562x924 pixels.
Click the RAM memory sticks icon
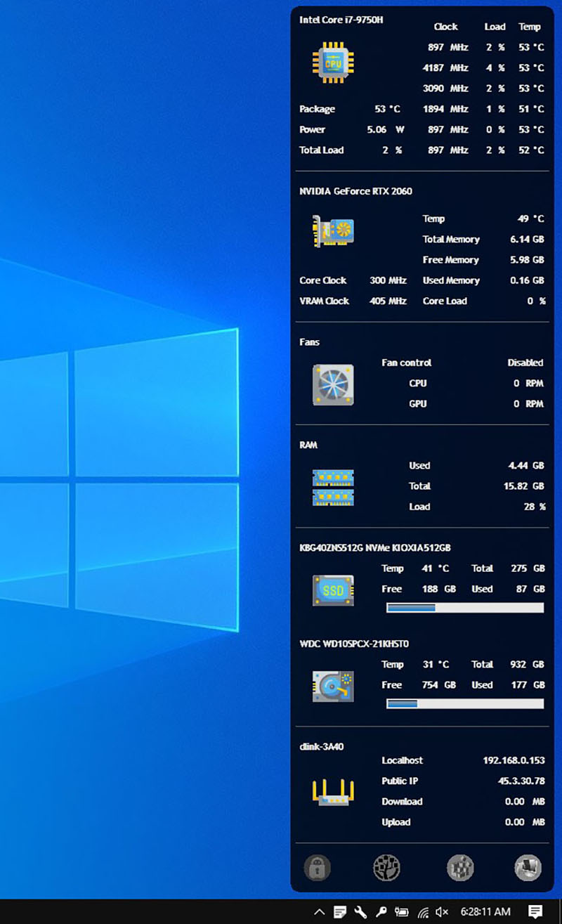click(x=333, y=487)
